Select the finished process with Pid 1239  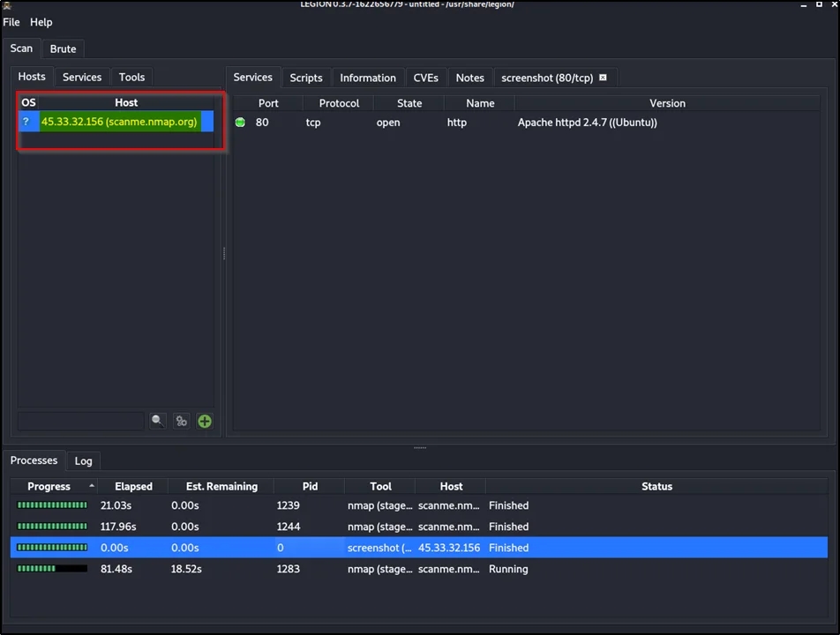tap(288, 505)
